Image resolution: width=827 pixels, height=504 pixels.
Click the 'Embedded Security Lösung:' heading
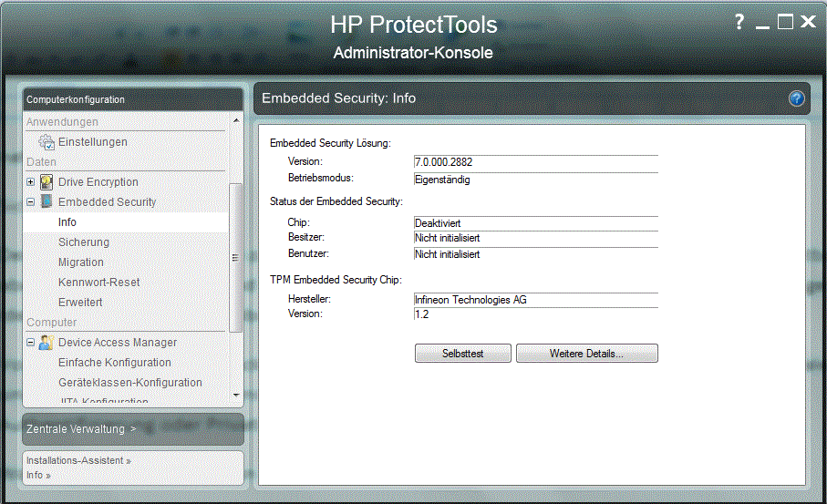pyautogui.click(x=330, y=143)
